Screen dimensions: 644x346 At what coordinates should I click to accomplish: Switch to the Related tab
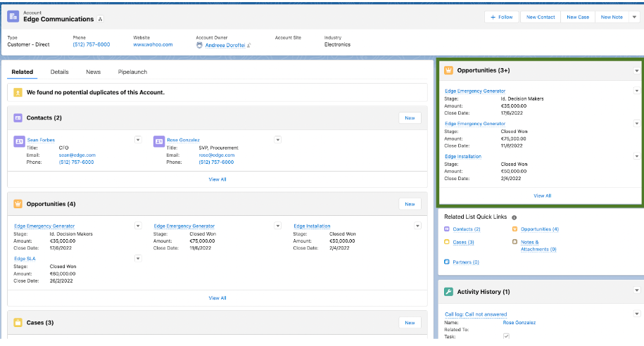[x=23, y=72]
